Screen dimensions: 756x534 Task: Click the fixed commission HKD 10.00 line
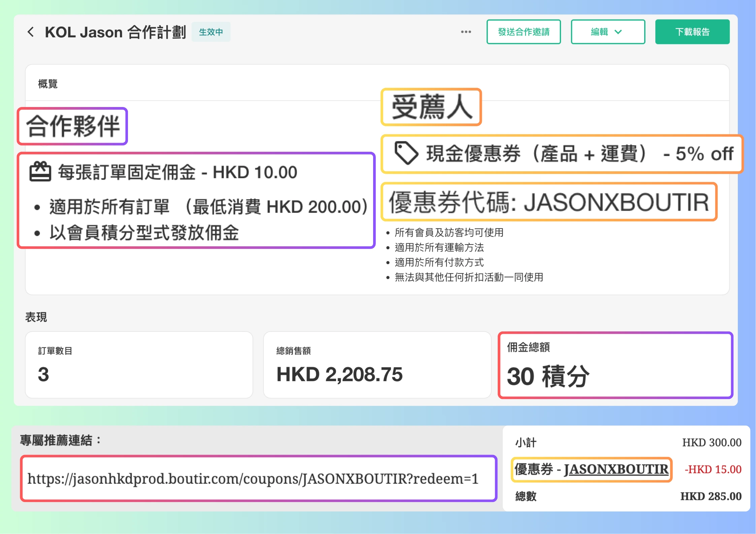(177, 172)
